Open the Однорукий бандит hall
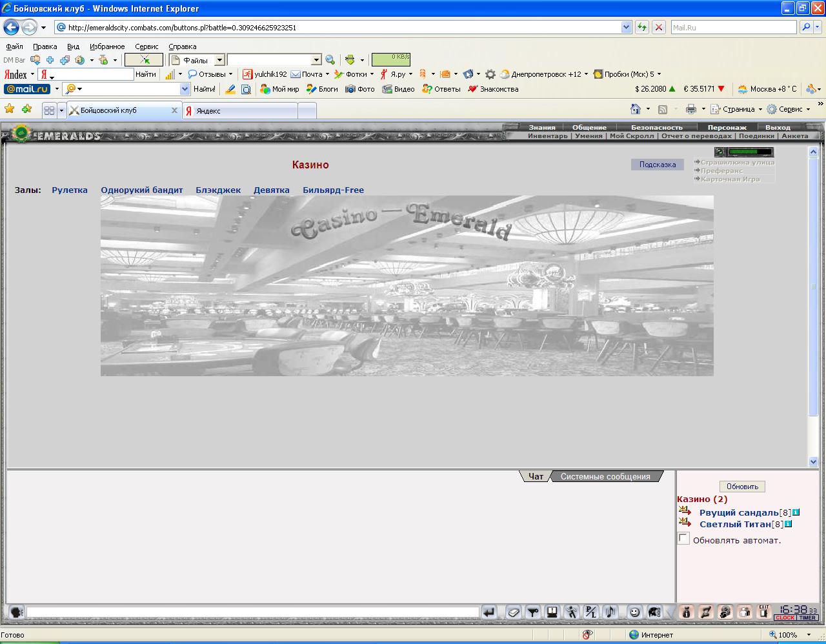Image resolution: width=826 pixels, height=644 pixels. coord(142,190)
